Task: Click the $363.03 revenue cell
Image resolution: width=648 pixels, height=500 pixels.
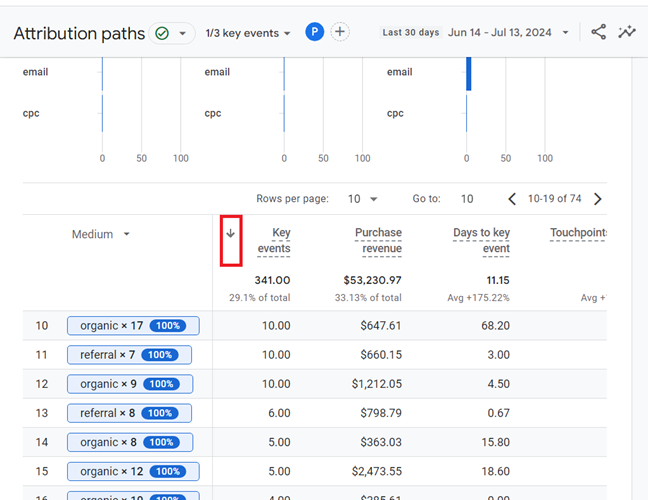Action: point(381,442)
